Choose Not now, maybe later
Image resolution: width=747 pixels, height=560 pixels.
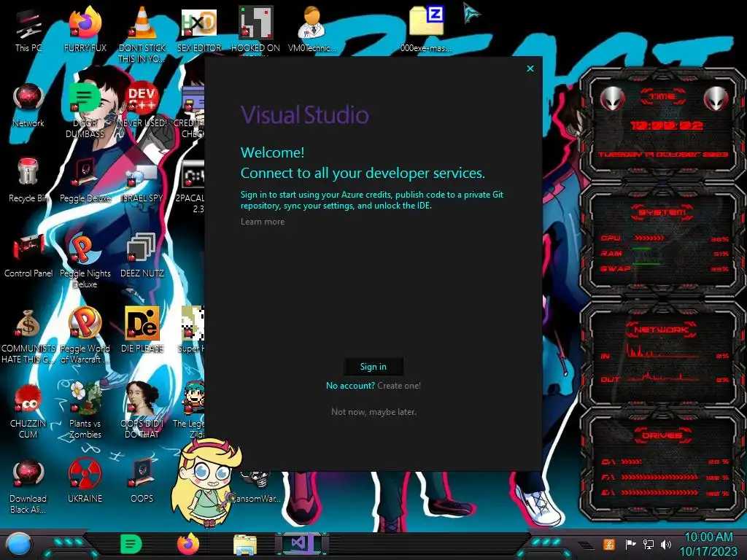tap(373, 412)
